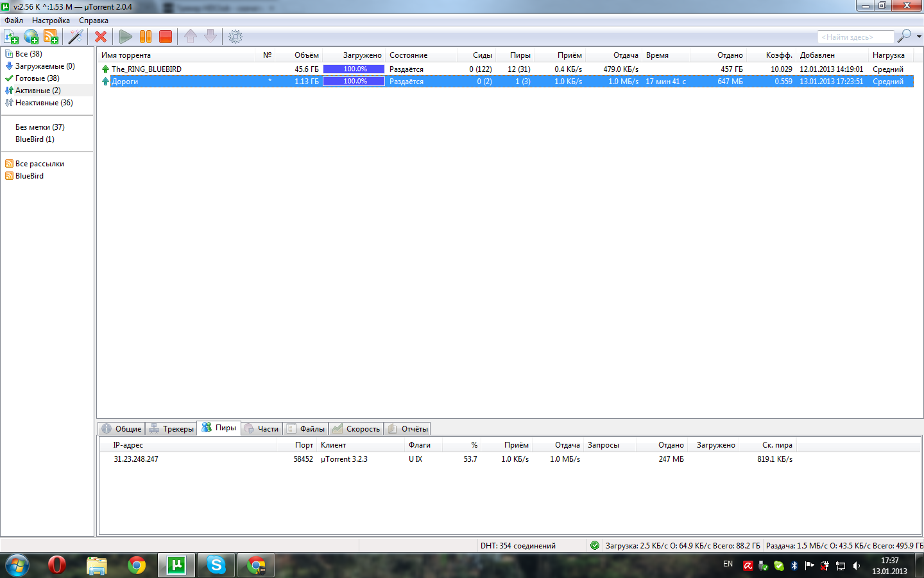The image size is (924, 578).
Task: Select 'Все (38)' in the sidebar
Action: pos(28,54)
